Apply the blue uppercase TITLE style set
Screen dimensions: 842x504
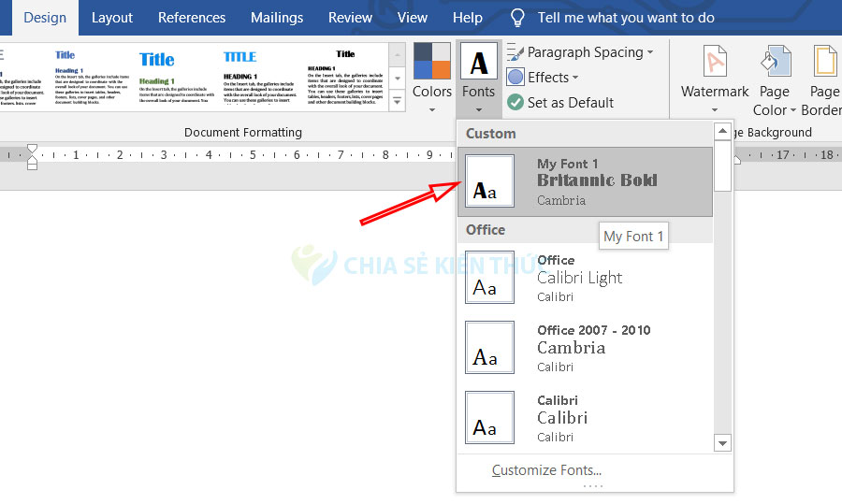point(259,78)
